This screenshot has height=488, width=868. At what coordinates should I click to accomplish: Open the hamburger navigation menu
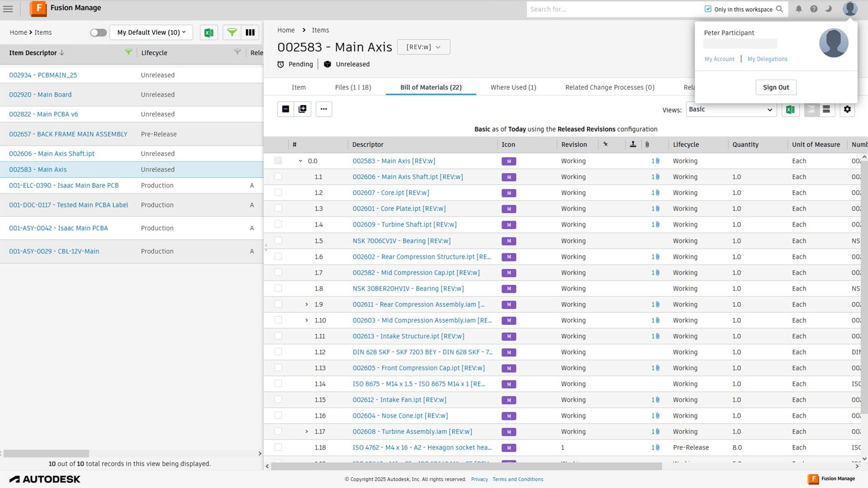8,9
